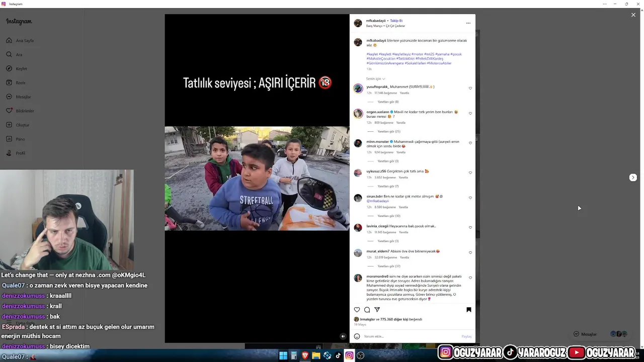Like uykusuz.z56 comment
This screenshot has height=362, width=644.
(470, 172)
